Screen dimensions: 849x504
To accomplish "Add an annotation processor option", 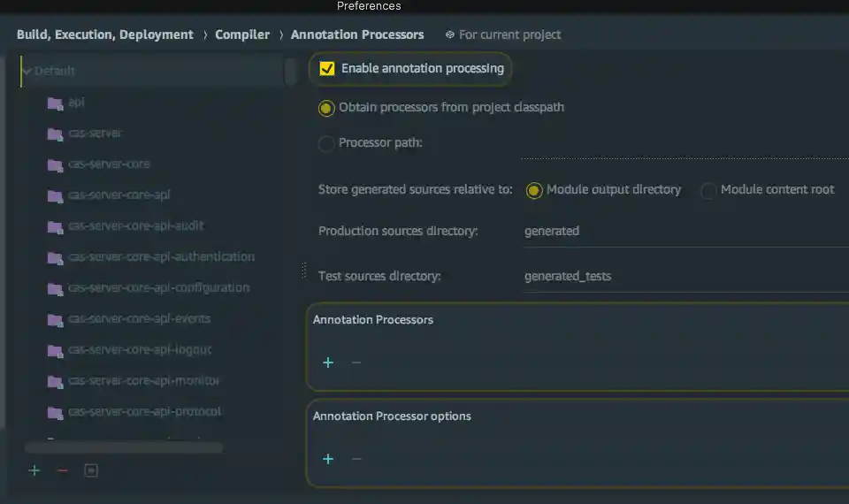I will coord(328,459).
